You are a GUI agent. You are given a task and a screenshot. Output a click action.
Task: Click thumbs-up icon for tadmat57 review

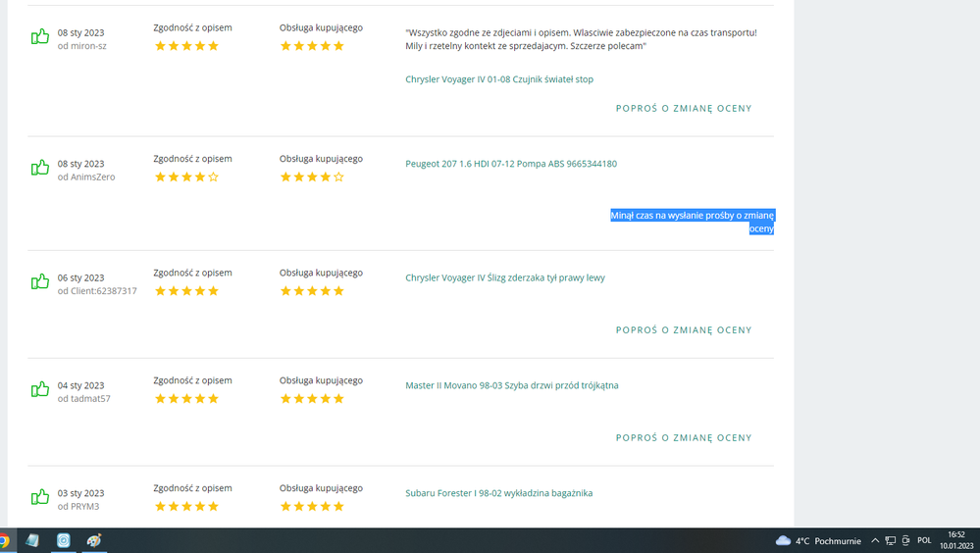pos(40,390)
